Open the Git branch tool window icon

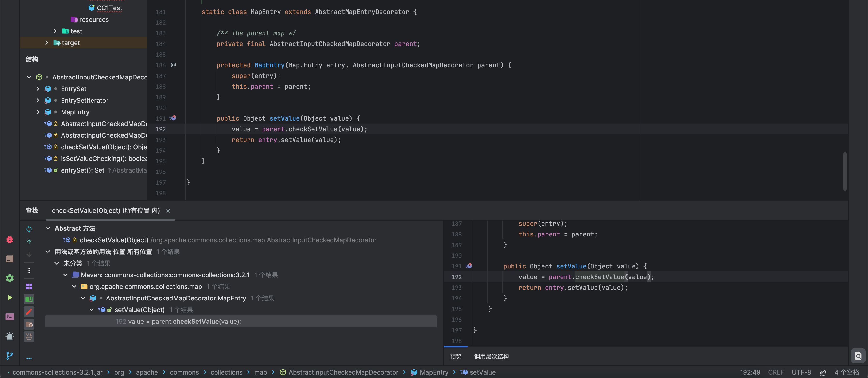(x=9, y=355)
